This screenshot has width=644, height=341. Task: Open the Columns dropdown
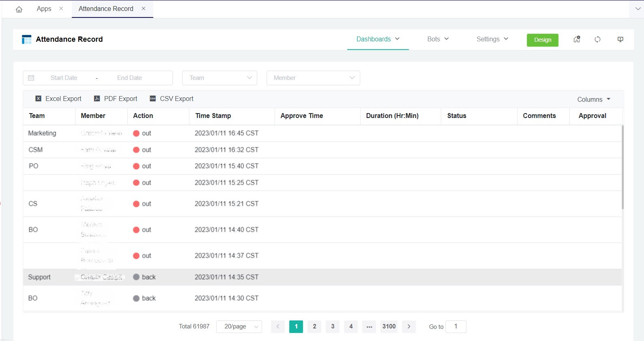[x=594, y=99]
